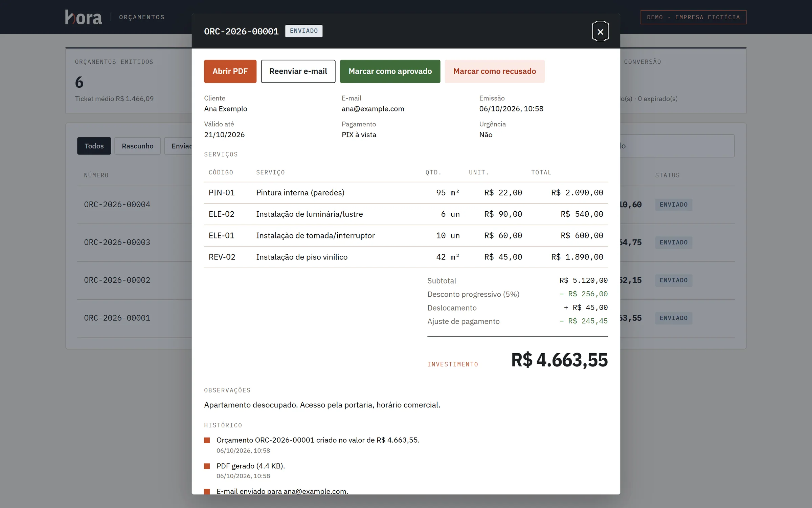Click the ENVIADO badge in dialog header
This screenshot has height=508, width=812.
[304, 31]
